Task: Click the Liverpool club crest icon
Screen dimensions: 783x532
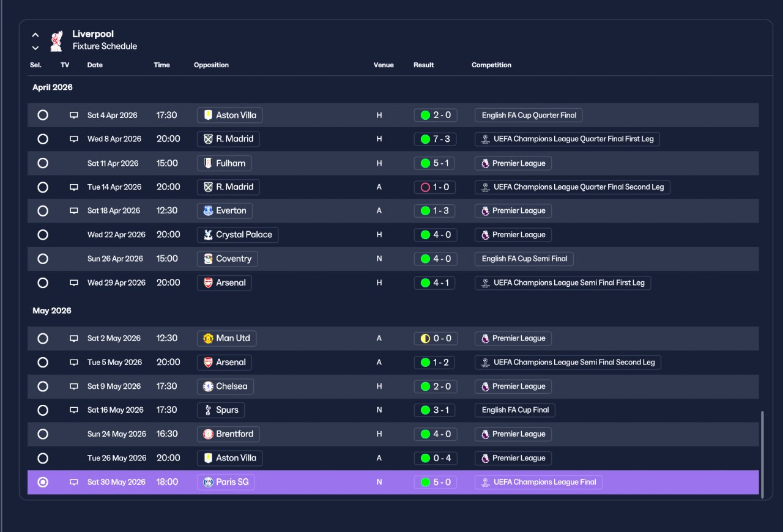Action: coord(56,40)
